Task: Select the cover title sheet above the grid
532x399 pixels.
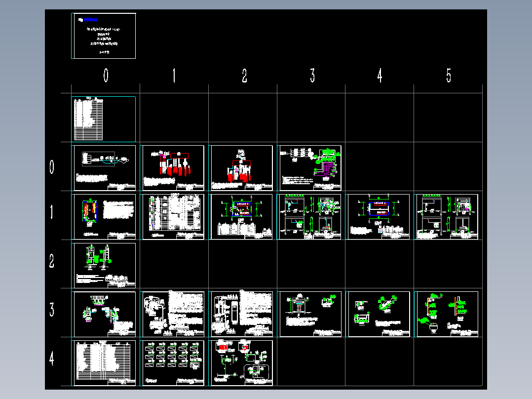Action: click(x=104, y=36)
